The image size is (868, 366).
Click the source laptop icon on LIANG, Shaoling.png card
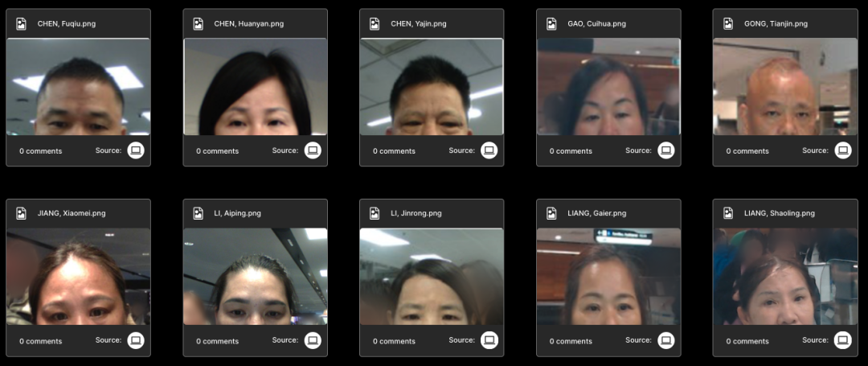(842, 340)
